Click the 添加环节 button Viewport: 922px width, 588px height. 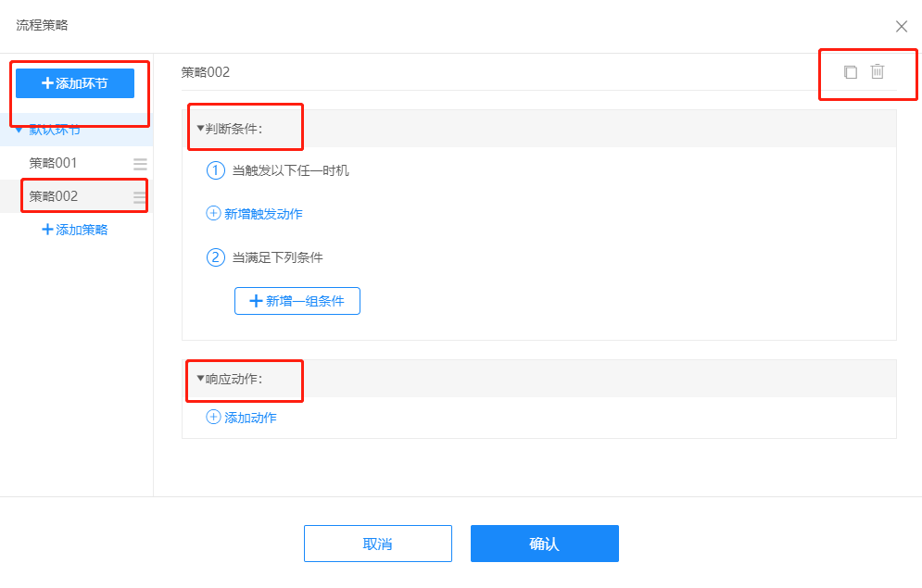click(x=75, y=83)
